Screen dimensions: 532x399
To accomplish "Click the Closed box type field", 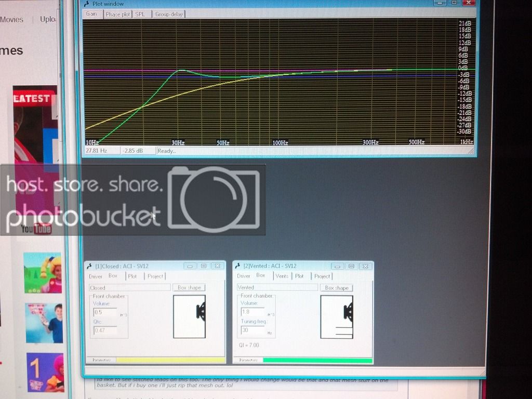I will click(x=129, y=288).
